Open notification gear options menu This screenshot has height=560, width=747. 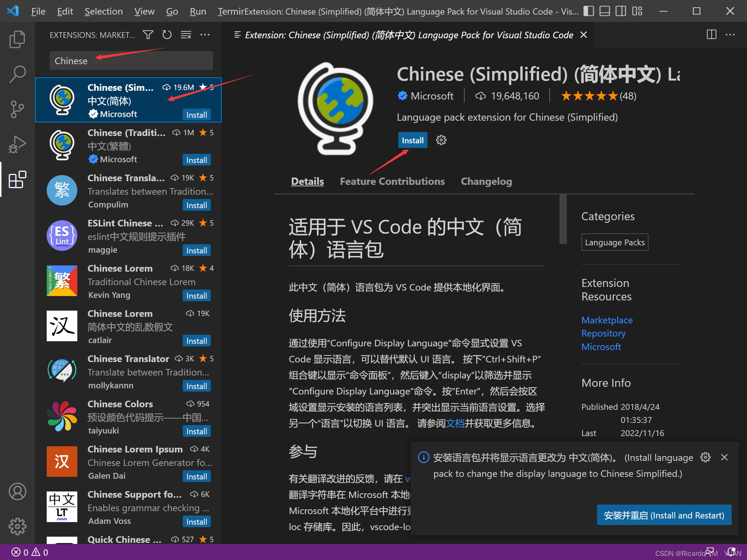click(x=705, y=457)
